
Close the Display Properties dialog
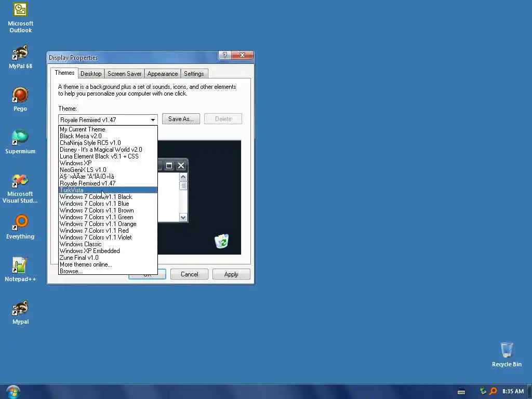click(x=242, y=55)
